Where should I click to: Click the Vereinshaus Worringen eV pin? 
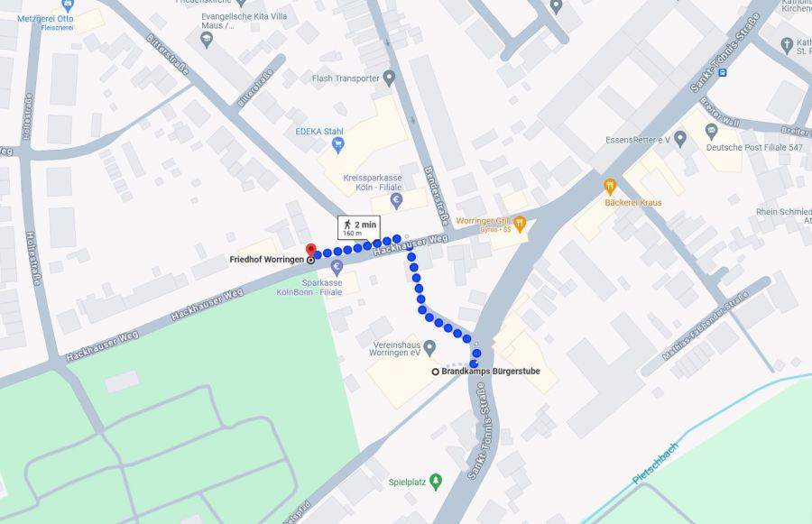tap(429, 348)
